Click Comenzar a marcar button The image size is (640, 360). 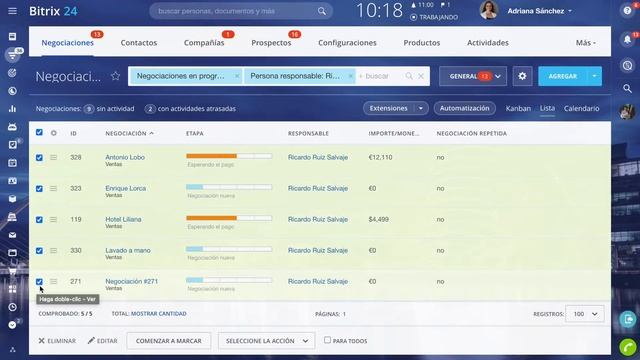(x=169, y=341)
